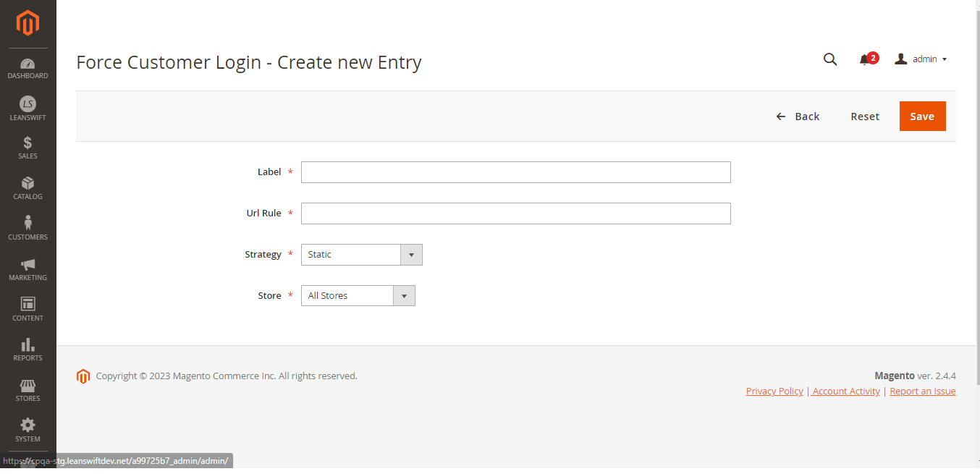This screenshot has height=474, width=980.
Task: Open the Privacy Policy link
Action: [x=774, y=391]
